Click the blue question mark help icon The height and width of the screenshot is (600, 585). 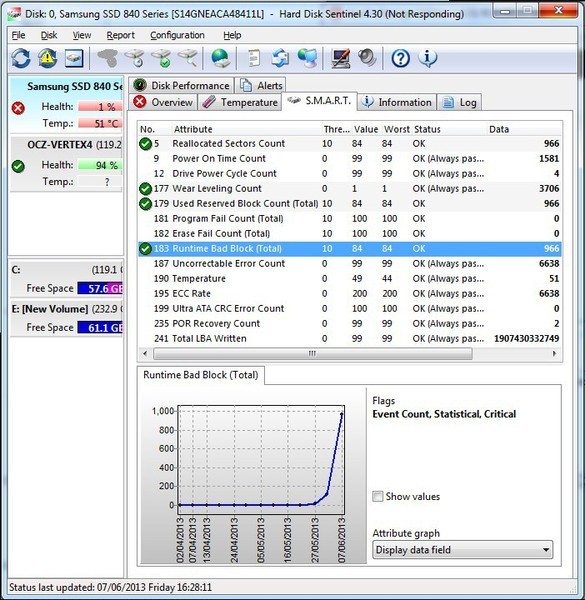[401, 59]
